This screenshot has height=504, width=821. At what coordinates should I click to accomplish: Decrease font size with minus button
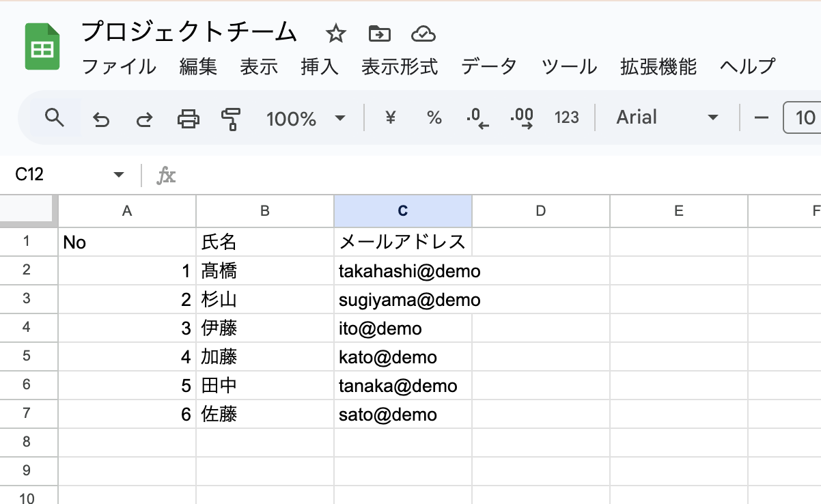tap(761, 118)
